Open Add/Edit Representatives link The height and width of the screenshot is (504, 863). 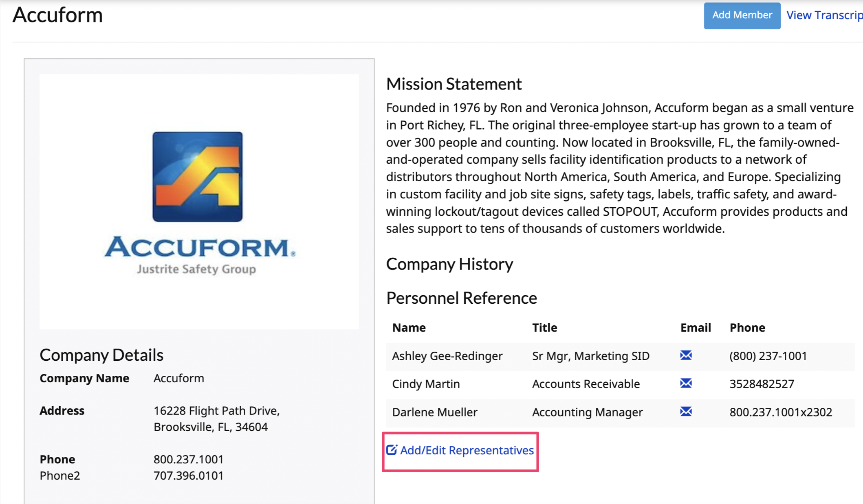click(x=467, y=450)
